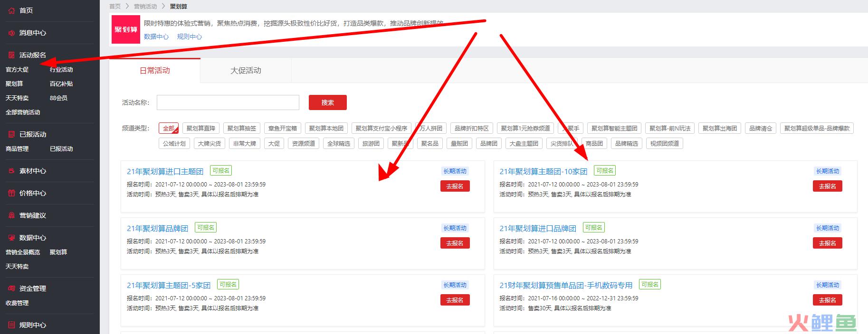Open the 21年聚划算品牌团 activity title
The image size is (868, 334).
pyautogui.click(x=157, y=228)
